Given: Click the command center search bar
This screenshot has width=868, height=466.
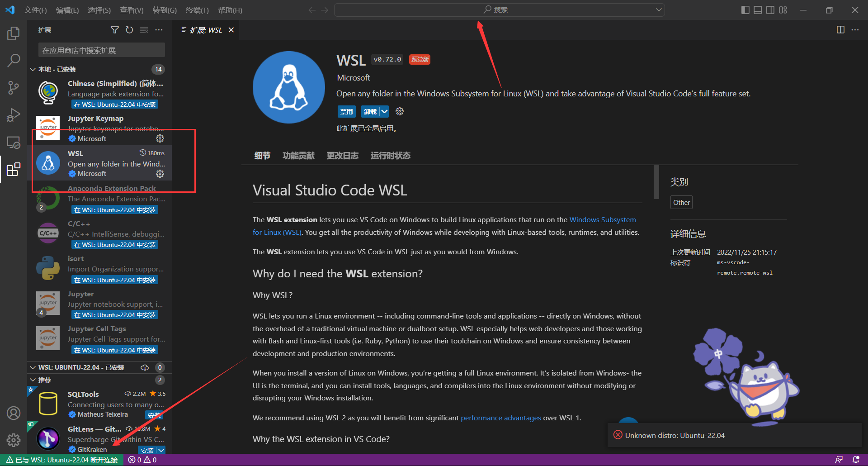Looking at the screenshot, I should point(500,10).
